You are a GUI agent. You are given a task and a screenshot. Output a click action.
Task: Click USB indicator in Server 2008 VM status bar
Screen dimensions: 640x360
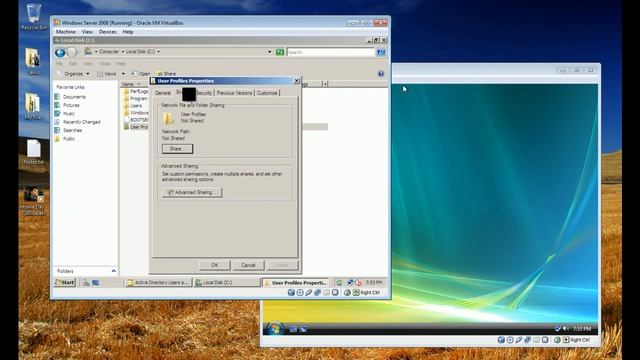[x=309, y=293]
